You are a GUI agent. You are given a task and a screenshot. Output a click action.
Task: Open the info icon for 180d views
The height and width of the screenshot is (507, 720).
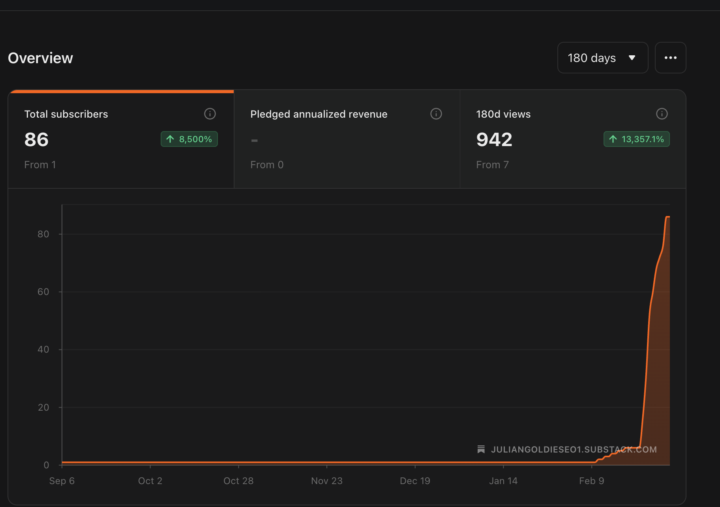point(662,114)
